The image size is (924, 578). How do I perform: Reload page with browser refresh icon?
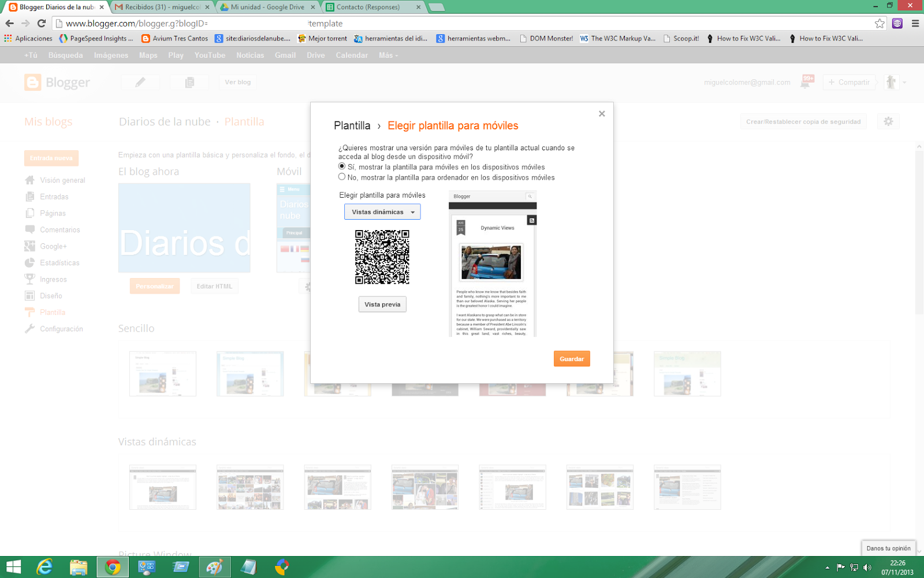pyautogui.click(x=41, y=23)
